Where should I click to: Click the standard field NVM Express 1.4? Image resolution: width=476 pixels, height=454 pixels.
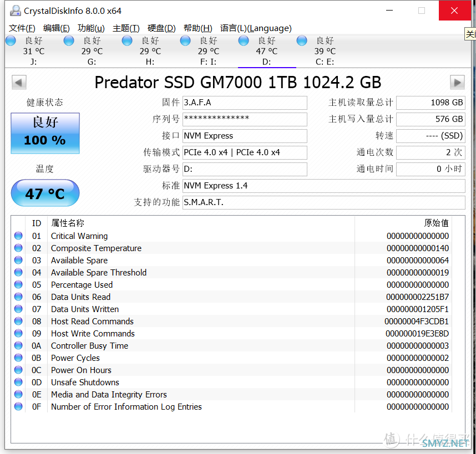(x=323, y=186)
